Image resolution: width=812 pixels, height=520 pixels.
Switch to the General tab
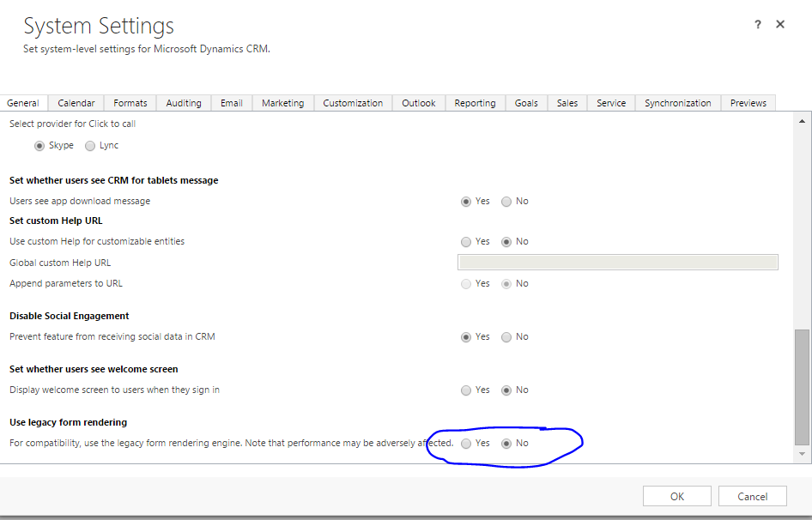(x=23, y=103)
